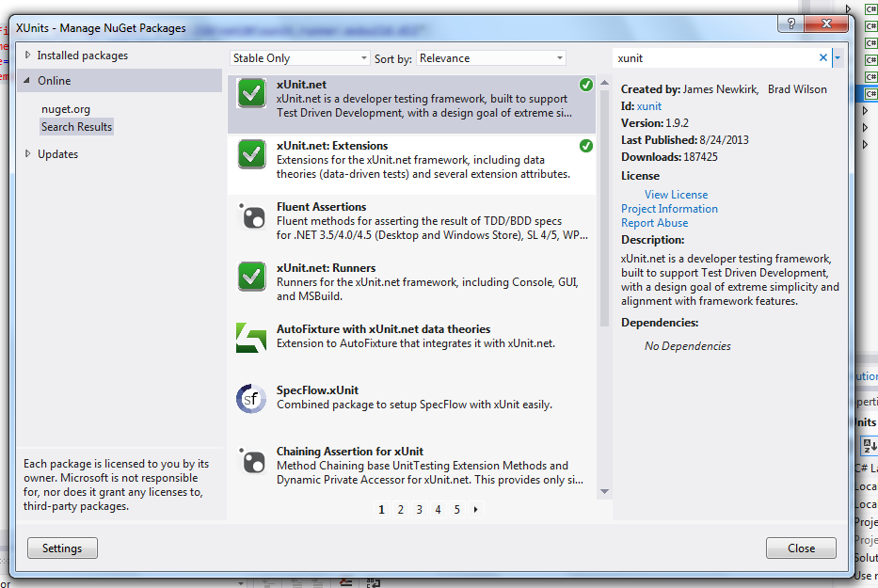Click scroll up arrow of package list
The width and height of the screenshot is (878, 588).
604,83
